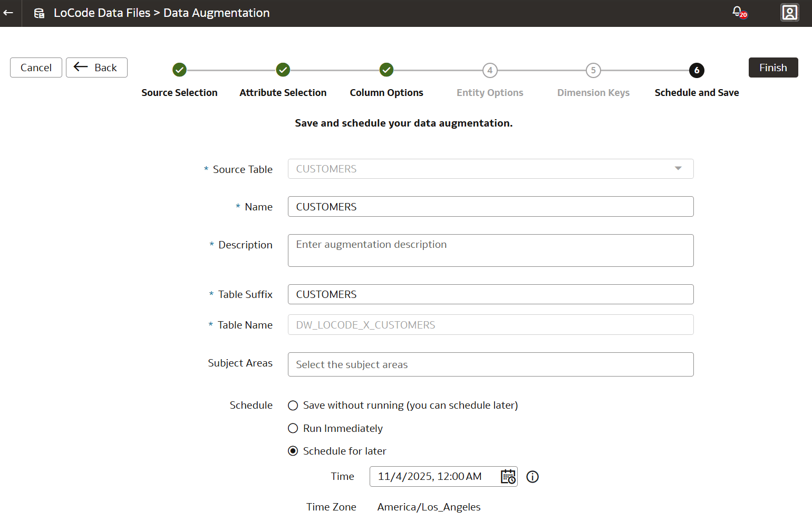
Task: Click the Dimension Keys step 5 circle
Action: (593, 70)
